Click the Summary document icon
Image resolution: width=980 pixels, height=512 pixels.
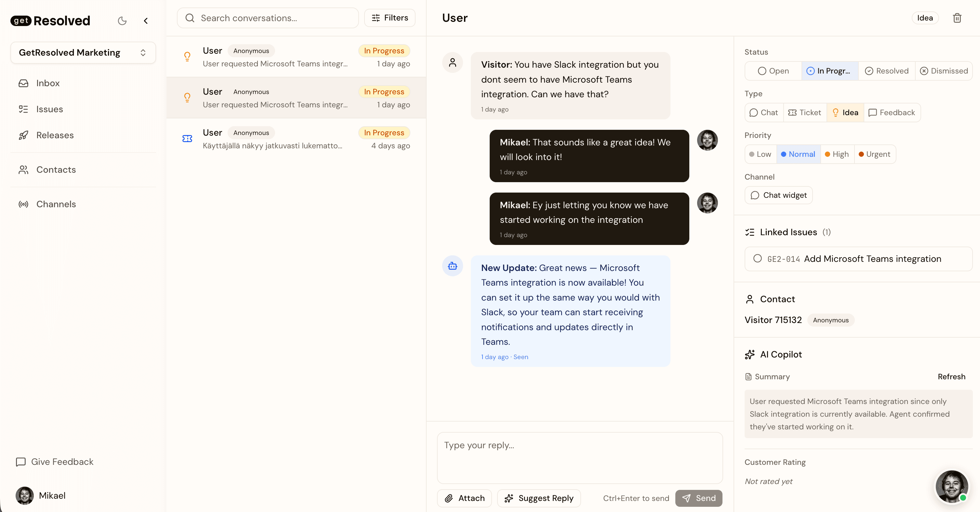pyautogui.click(x=748, y=376)
